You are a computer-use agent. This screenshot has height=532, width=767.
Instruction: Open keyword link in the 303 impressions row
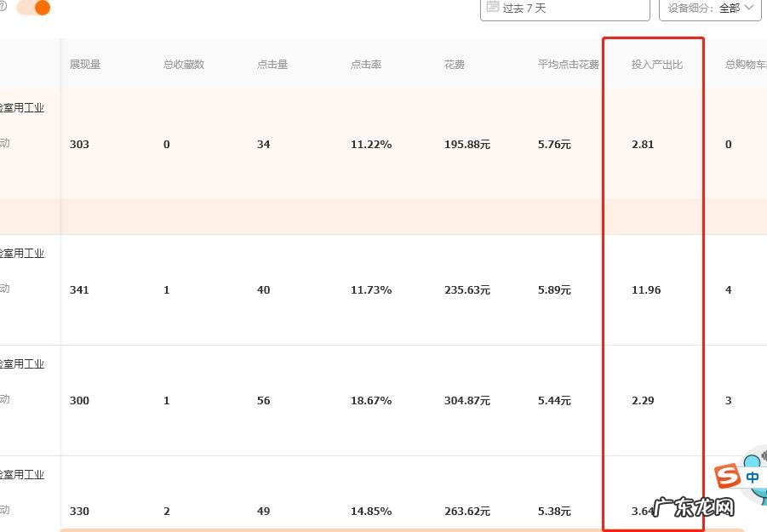coord(22,108)
